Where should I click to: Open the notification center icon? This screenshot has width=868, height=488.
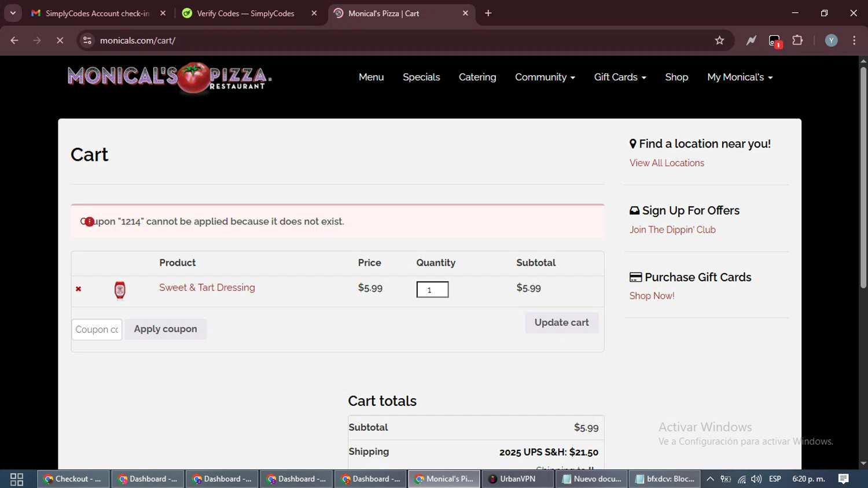844,479
